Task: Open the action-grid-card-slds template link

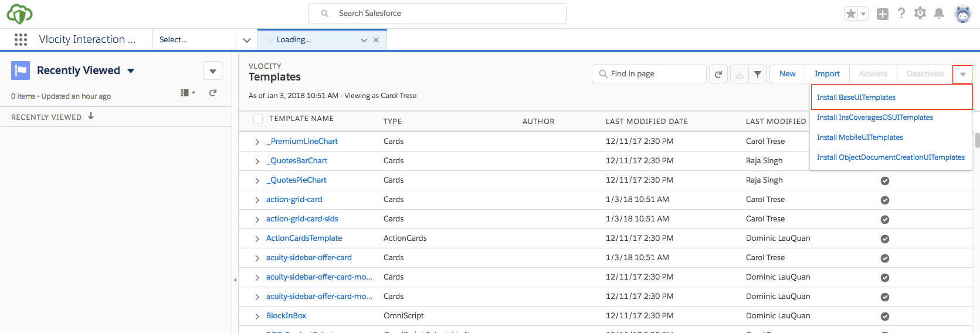Action: click(x=302, y=219)
